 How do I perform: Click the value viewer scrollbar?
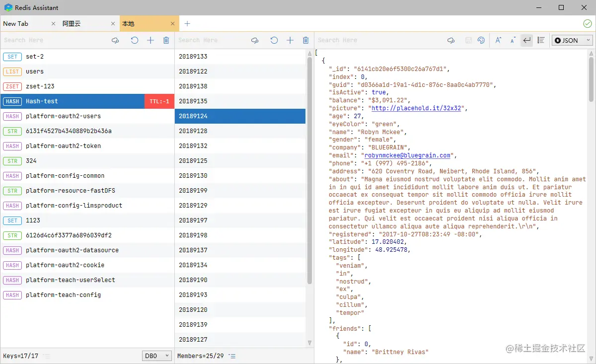coord(591,79)
